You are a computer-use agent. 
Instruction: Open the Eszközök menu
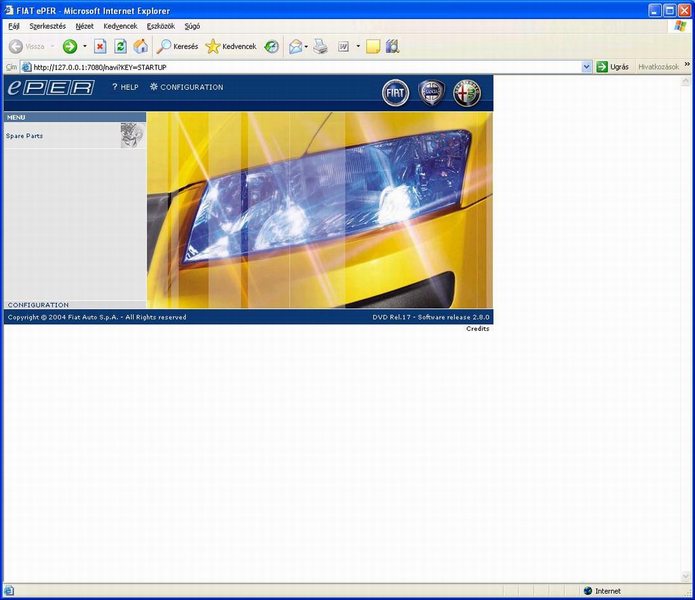click(x=161, y=26)
